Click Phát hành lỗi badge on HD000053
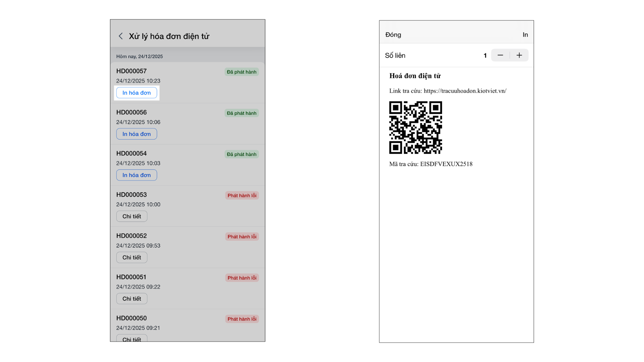This screenshot has height=362, width=644. click(242, 195)
